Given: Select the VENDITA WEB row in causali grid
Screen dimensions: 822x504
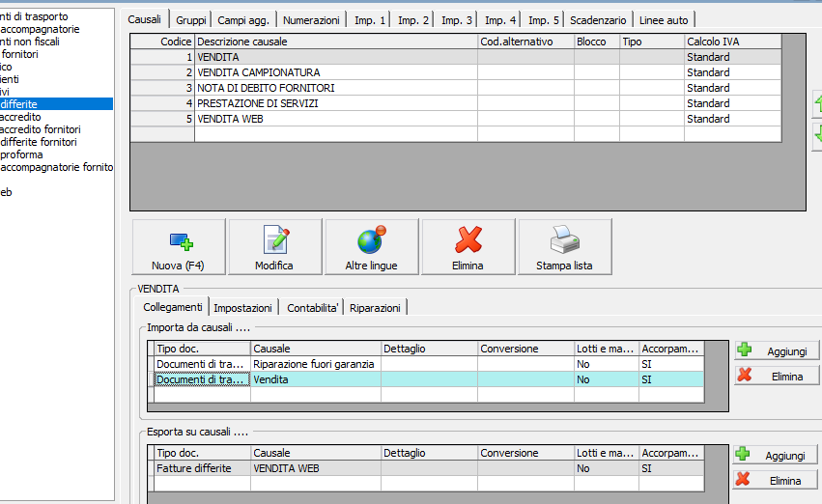Looking at the screenshot, I should click(x=456, y=119).
